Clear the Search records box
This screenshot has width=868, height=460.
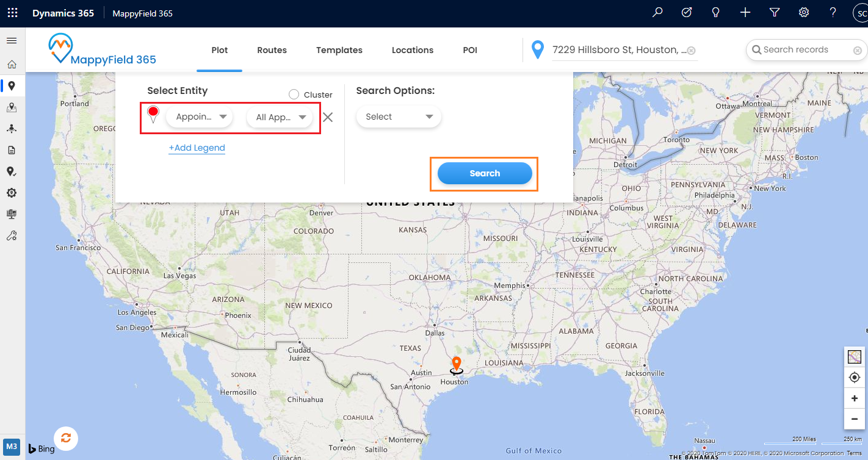click(858, 51)
